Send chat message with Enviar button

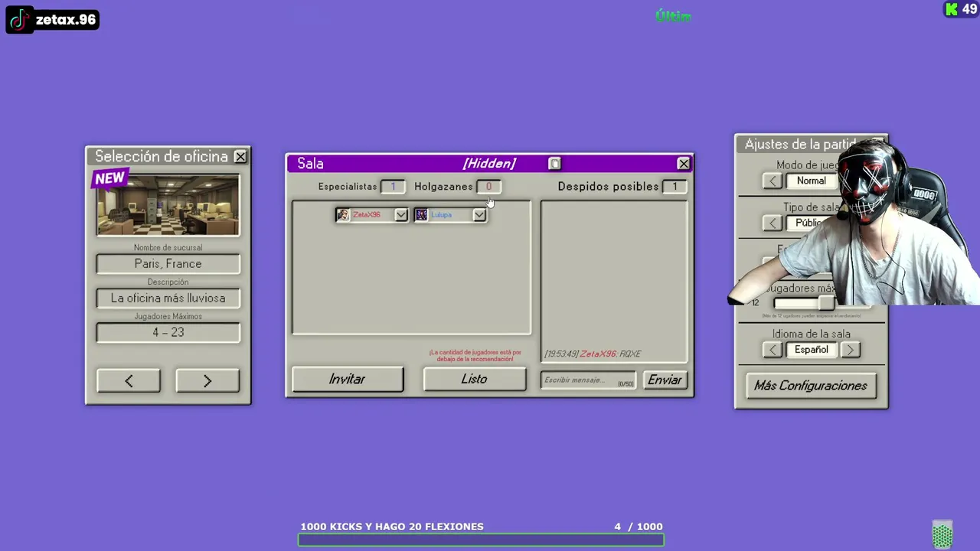(x=665, y=380)
